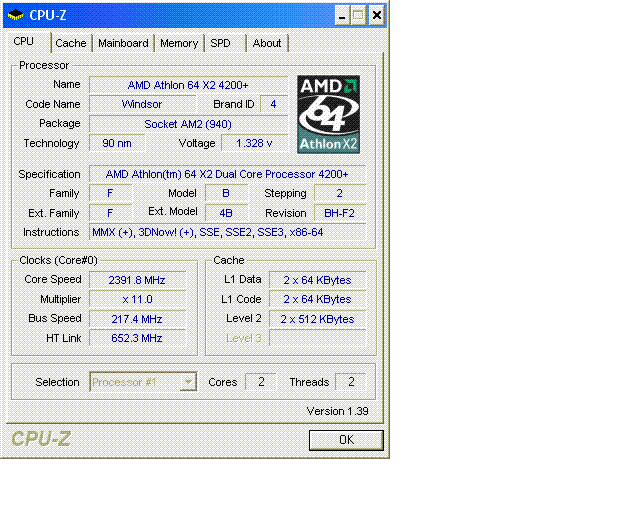The width and height of the screenshot is (640, 512).
Task: Click the Cores count field
Action: (261, 382)
